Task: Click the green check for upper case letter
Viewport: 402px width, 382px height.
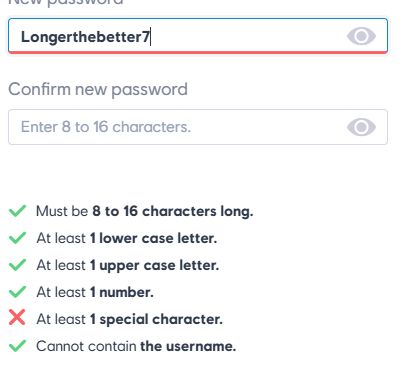Action: click(x=17, y=265)
